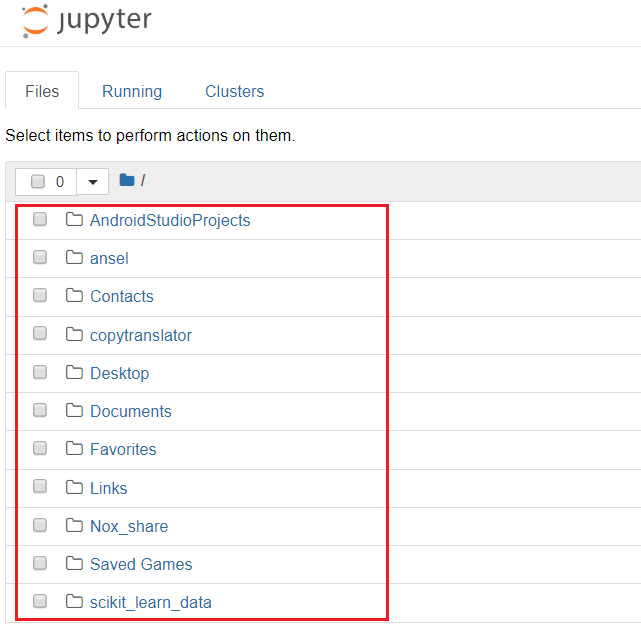
Task: Select the scikit_learn_data folder checkbox
Action: pyautogui.click(x=40, y=601)
